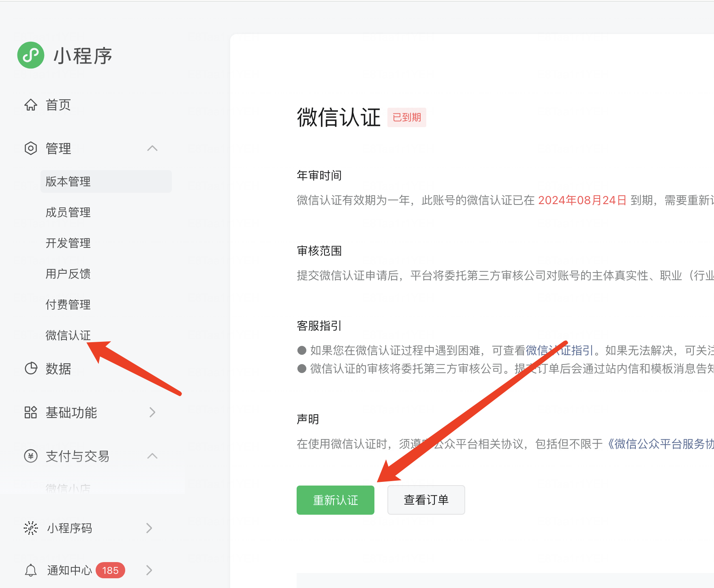The image size is (714, 588).
Task: Click the mini program code icon beside 小程序码
Action: pyautogui.click(x=31, y=528)
